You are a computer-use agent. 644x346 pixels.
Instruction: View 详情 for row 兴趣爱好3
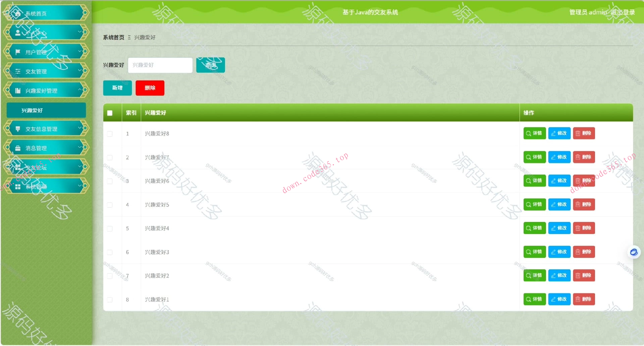pos(535,252)
